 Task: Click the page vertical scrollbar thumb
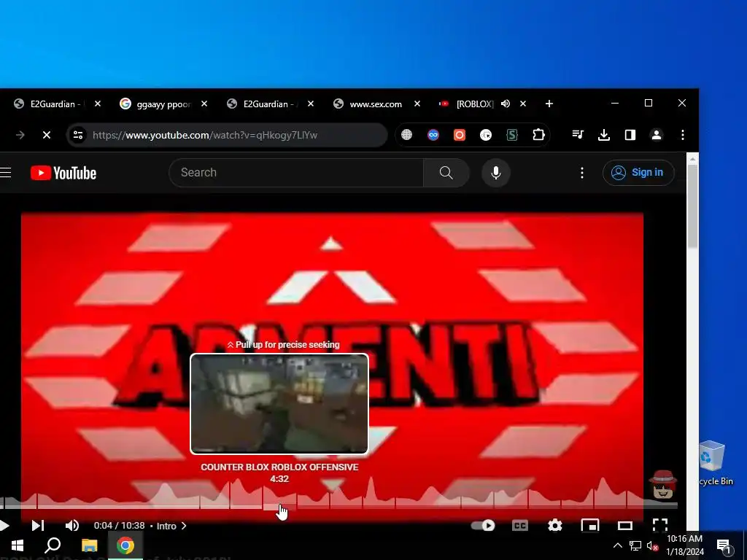(x=692, y=206)
